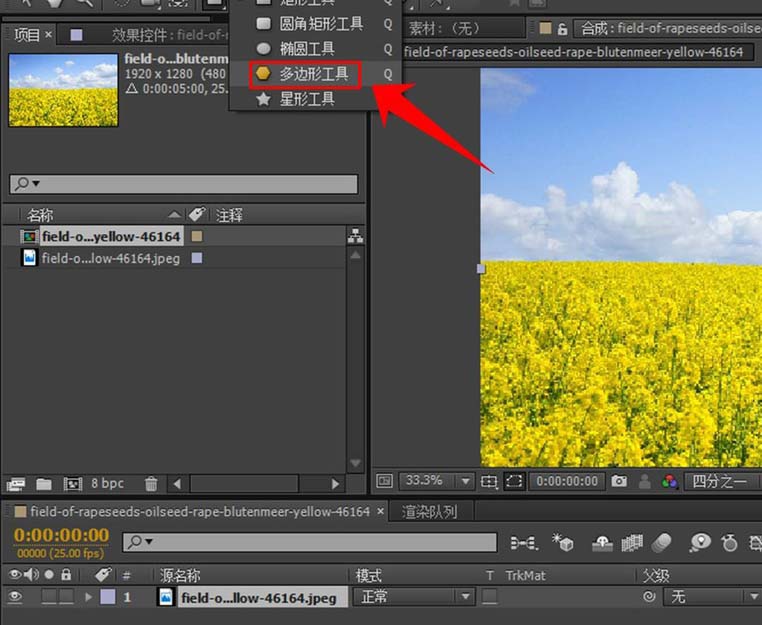The height and width of the screenshot is (625, 762).
Task: Pick the 椭圆工具 ellipse tool
Action: [307, 48]
